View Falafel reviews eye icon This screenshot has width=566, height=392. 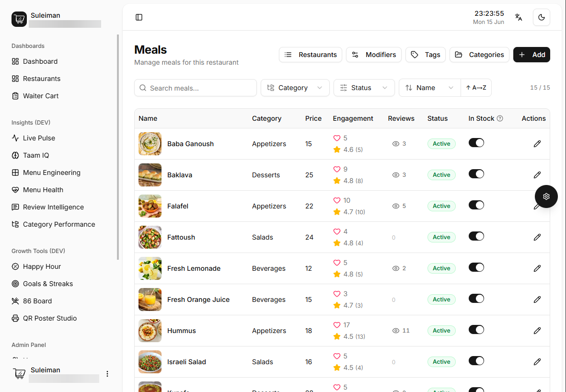click(x=395, y=206)
